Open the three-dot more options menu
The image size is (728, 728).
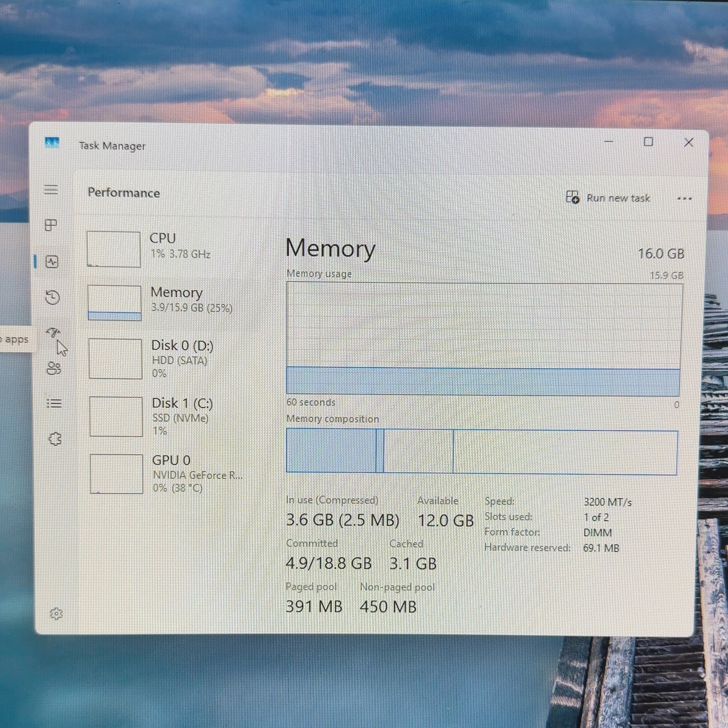[684, 199]
